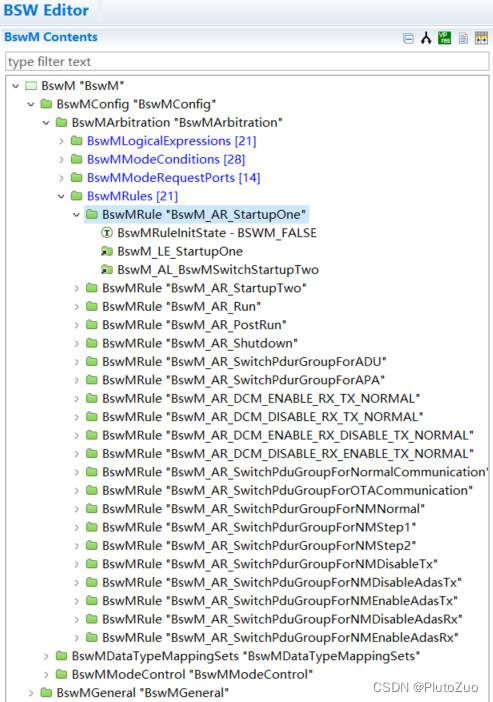Select rule BswM_AR_SwitchPdurGroupForNMStep1

coord(259,527)
